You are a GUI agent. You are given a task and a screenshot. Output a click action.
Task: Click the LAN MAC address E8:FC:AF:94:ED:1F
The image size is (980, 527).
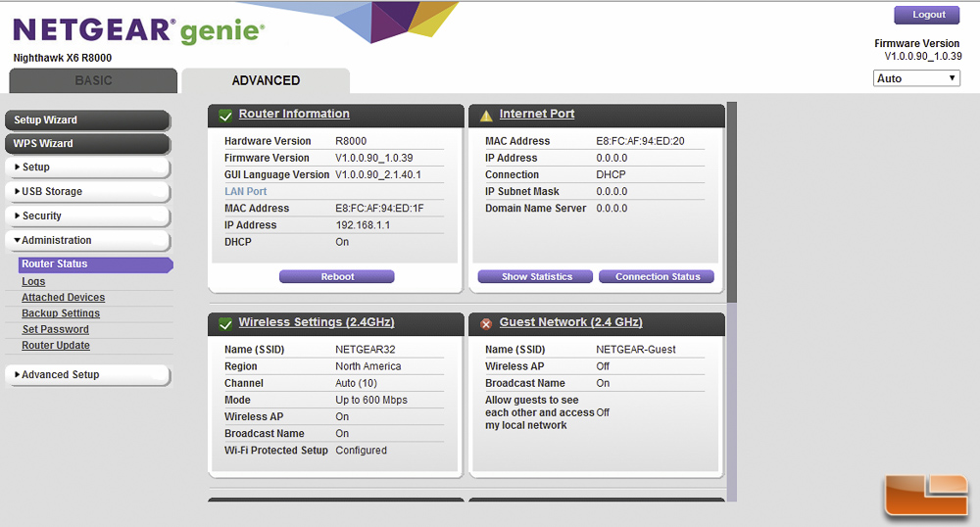point(379,209)
